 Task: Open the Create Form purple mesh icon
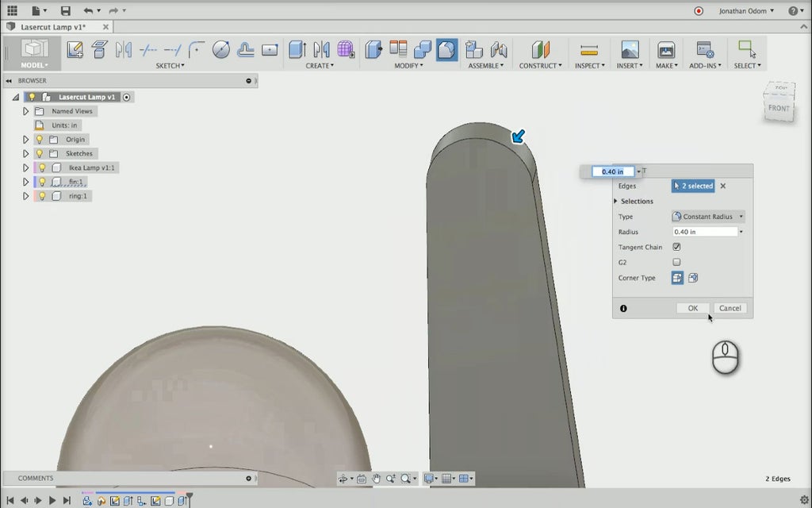346,50
